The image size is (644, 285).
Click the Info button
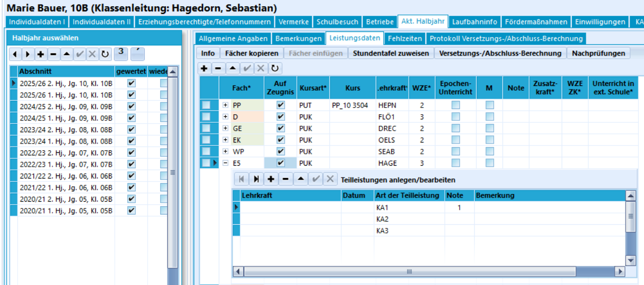[208, 53]
